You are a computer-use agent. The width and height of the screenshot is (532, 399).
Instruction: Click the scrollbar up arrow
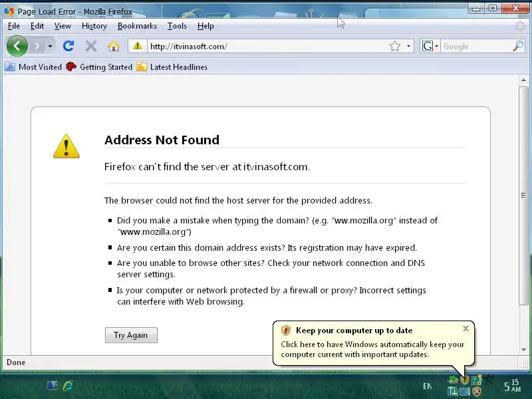(x=523, y=80)
